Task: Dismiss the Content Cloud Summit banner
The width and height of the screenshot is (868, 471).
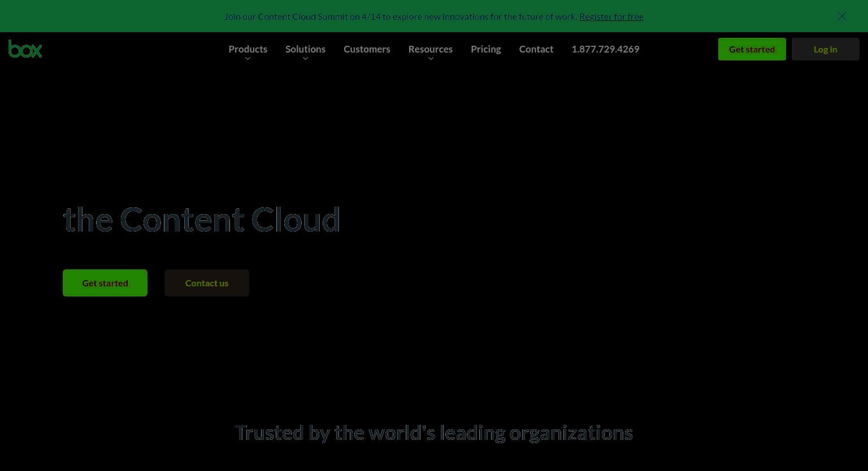Action: pyautogui.click(x=842, y=16)
